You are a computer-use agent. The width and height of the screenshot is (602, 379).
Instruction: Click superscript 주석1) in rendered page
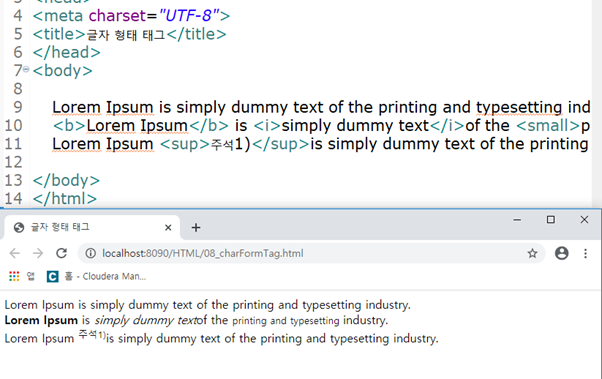[92, 335]
